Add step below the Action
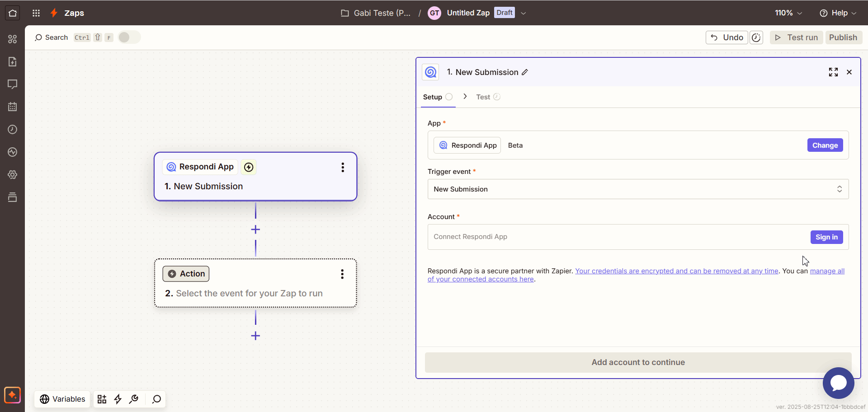 point(255,336)
